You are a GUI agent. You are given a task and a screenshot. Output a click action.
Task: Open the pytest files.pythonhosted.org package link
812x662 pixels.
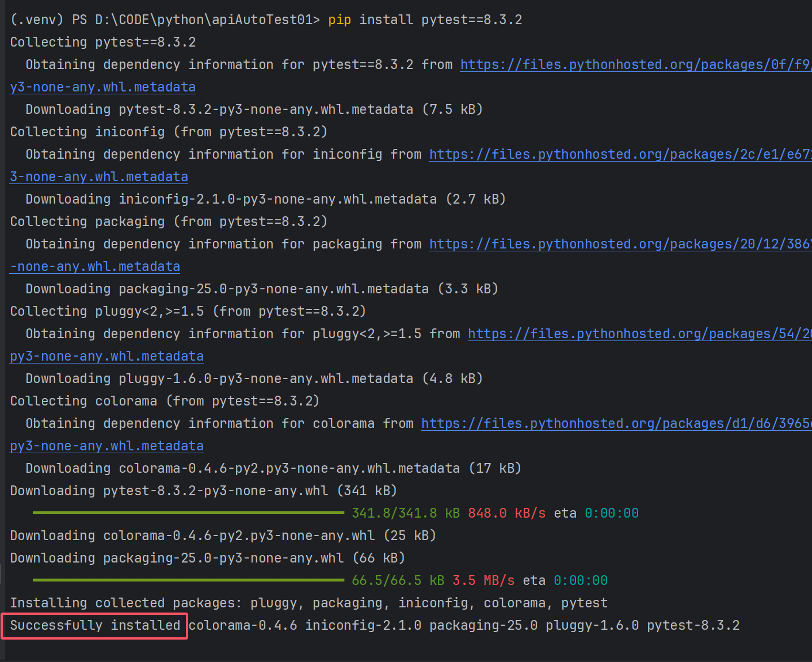636,64
